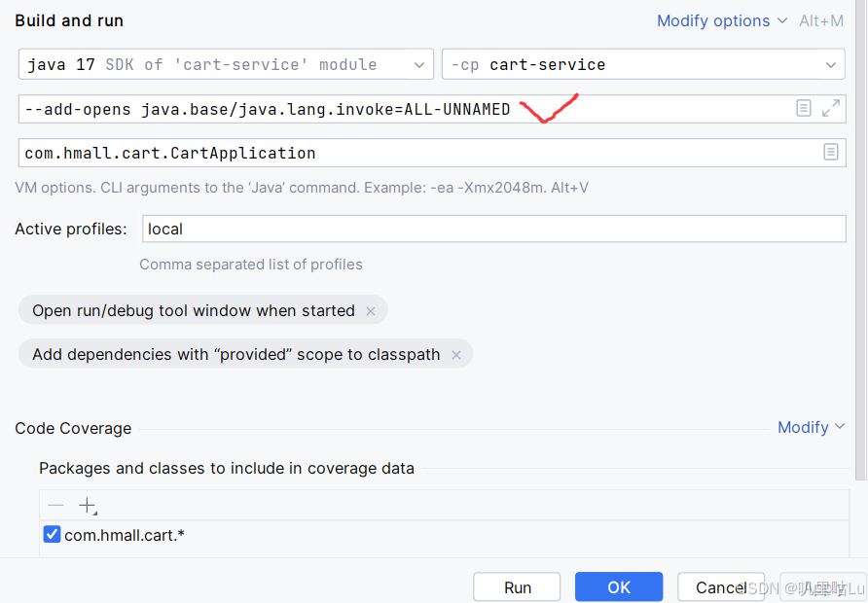
Task: Click the --add-opens VM options field
Action: pos(389,108)
